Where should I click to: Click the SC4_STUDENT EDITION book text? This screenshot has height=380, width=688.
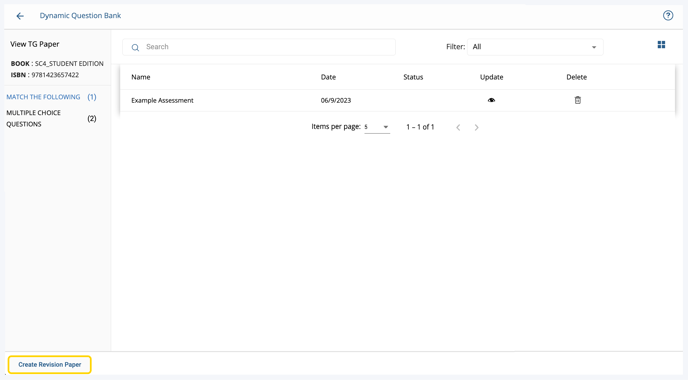point(69,64)
